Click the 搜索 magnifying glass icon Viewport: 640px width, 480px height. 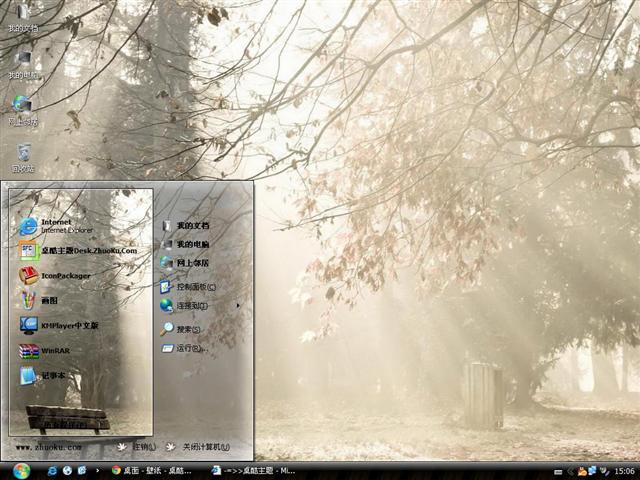(167, 329)
